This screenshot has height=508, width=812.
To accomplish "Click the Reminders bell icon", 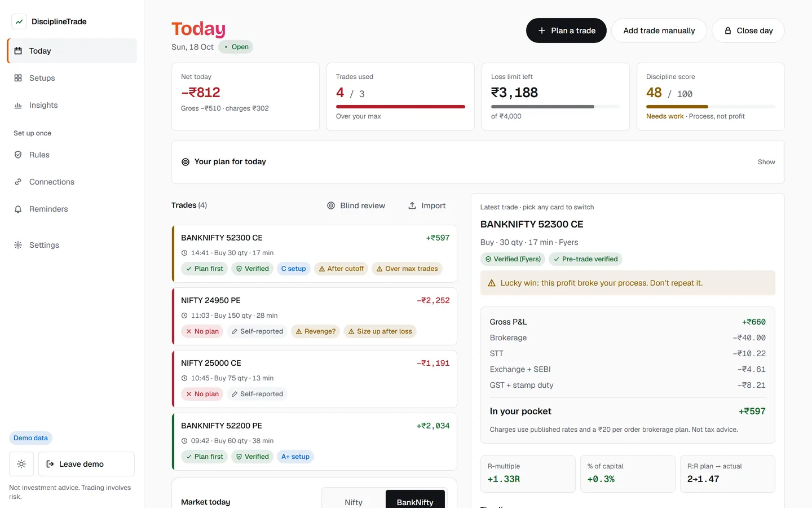I will [18, 209].
